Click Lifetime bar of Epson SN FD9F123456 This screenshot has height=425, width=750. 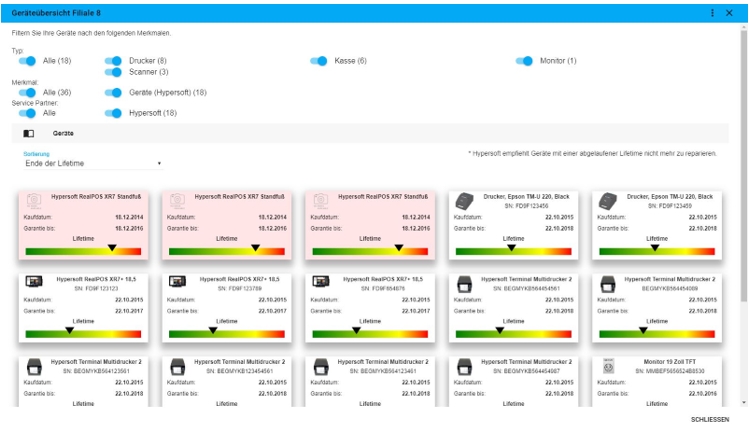pos(513,251)
